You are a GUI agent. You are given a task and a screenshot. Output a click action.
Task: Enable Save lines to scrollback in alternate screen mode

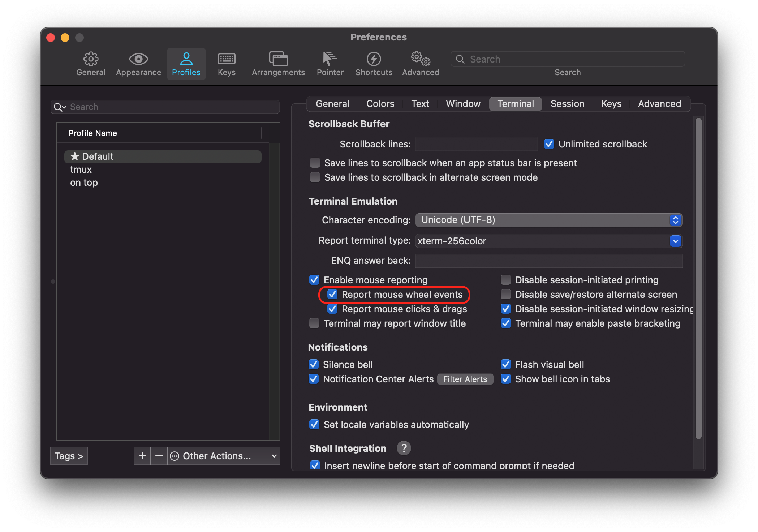coord(315,177)
